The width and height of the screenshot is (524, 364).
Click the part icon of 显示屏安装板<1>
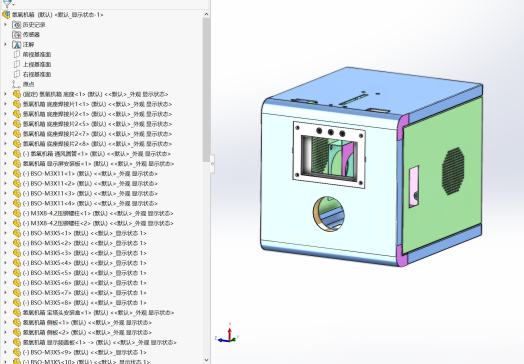[x=17, y=164]
